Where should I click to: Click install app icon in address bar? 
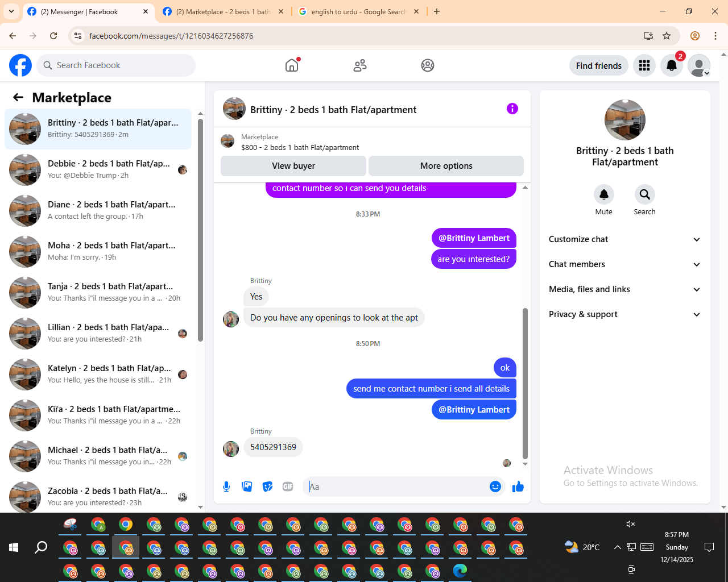648,36
